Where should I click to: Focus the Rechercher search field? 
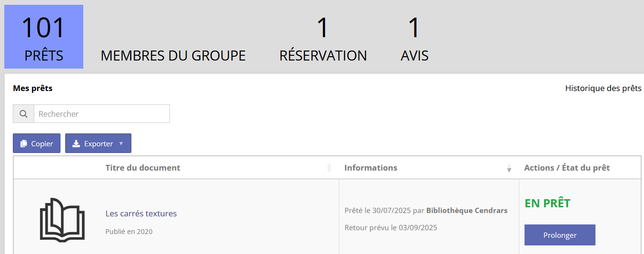tap(101, 114)
